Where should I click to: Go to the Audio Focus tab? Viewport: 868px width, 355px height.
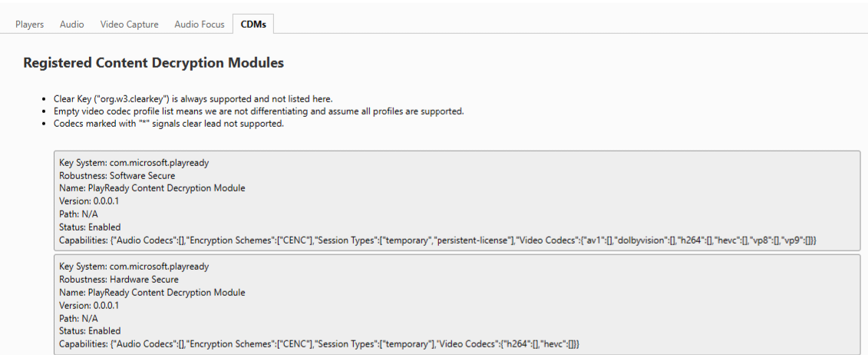coord(200,25)
